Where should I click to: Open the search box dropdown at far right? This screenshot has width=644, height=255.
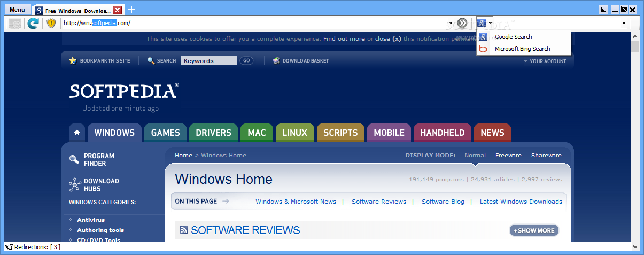coord(624,24)
